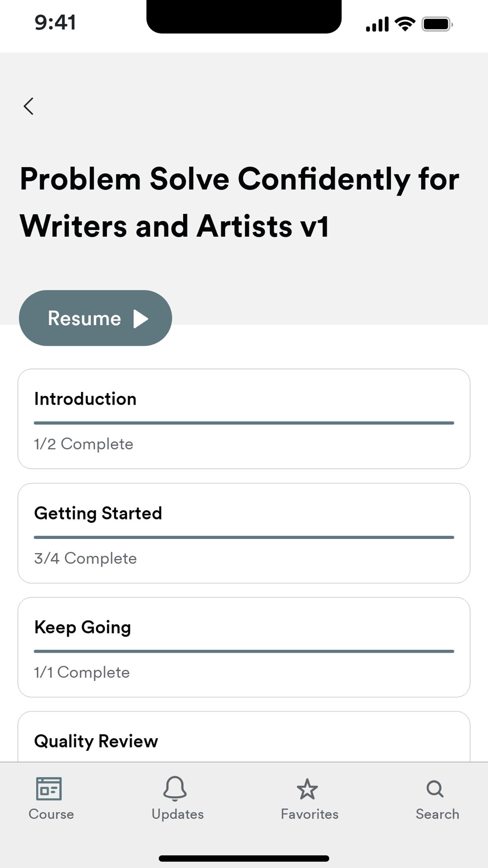488x868 pixels.
Task: Tap the Favorites star icon
Action: coord(307,789)
